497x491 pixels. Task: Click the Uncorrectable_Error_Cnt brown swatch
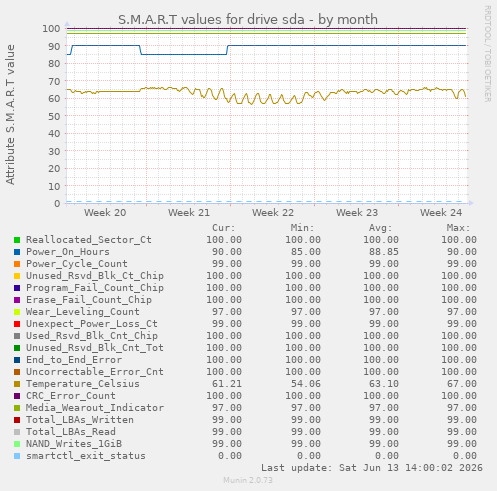pyautogui.click(x=17, y=372)
